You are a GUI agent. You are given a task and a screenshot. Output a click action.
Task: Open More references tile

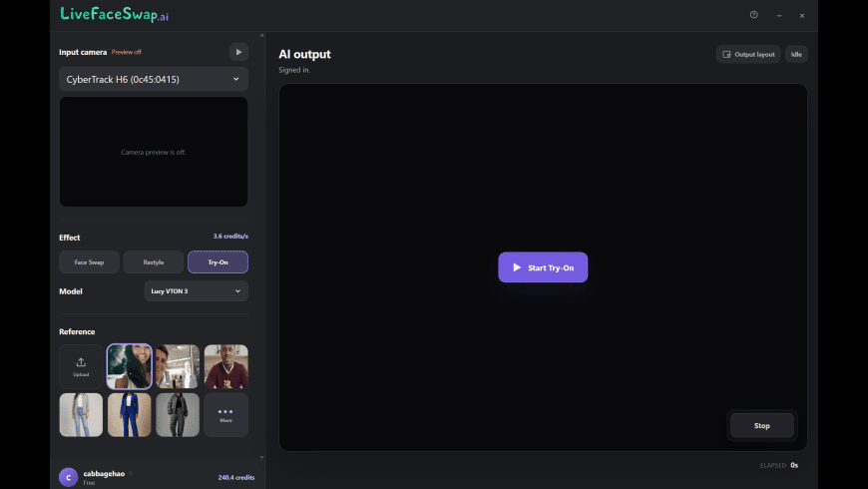click(x=225, y=415)
